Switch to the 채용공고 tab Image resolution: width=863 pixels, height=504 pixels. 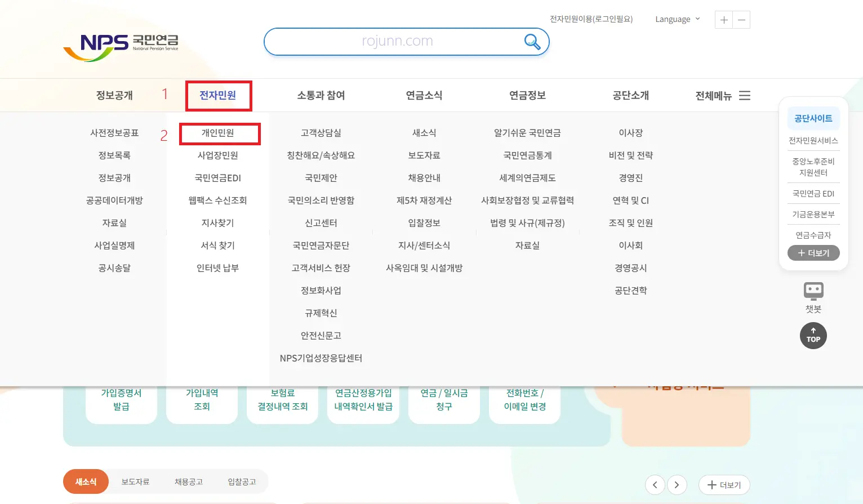coord(189,481)
